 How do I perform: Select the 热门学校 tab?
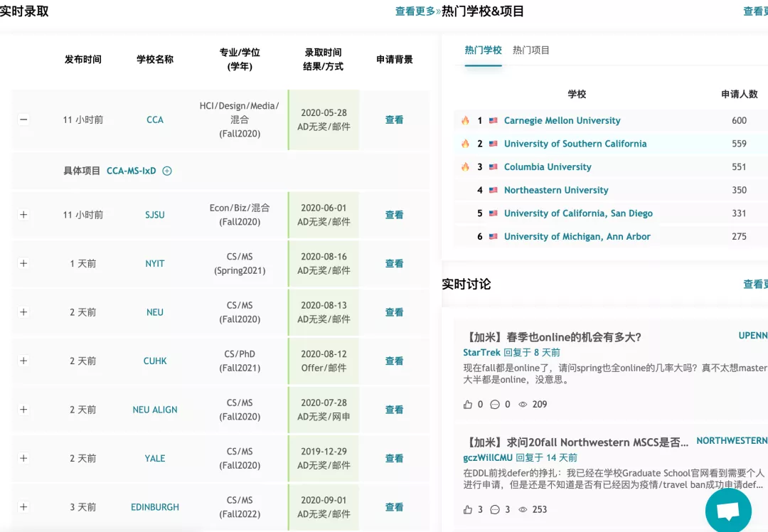483,50
